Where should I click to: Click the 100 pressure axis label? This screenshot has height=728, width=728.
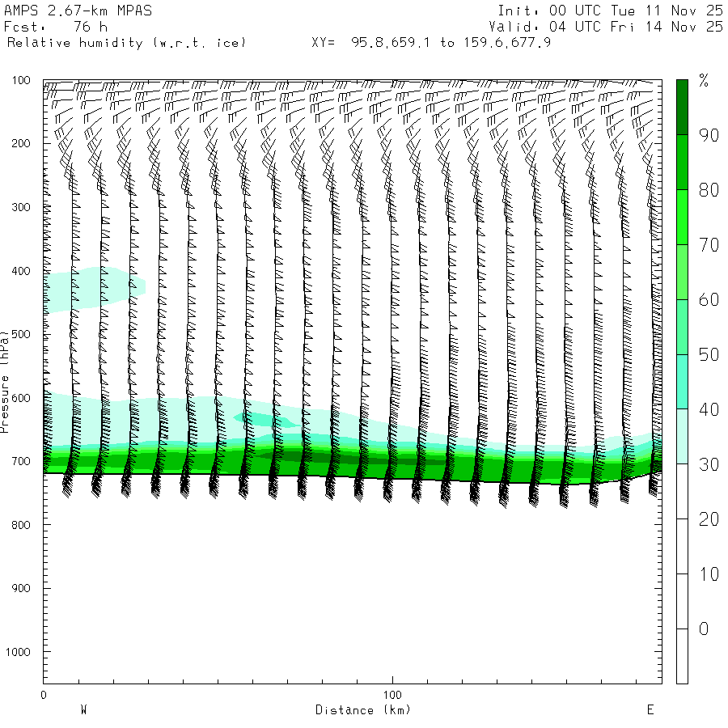click(21, 80)
